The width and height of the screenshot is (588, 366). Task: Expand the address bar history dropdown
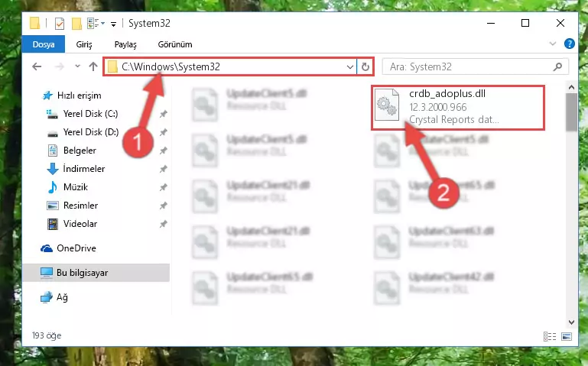(x=349, y=67)
